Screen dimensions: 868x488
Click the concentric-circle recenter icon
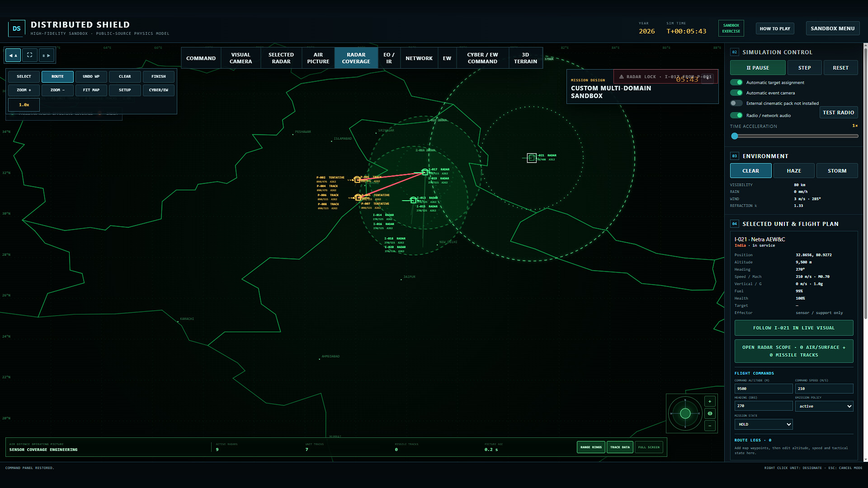710,413
